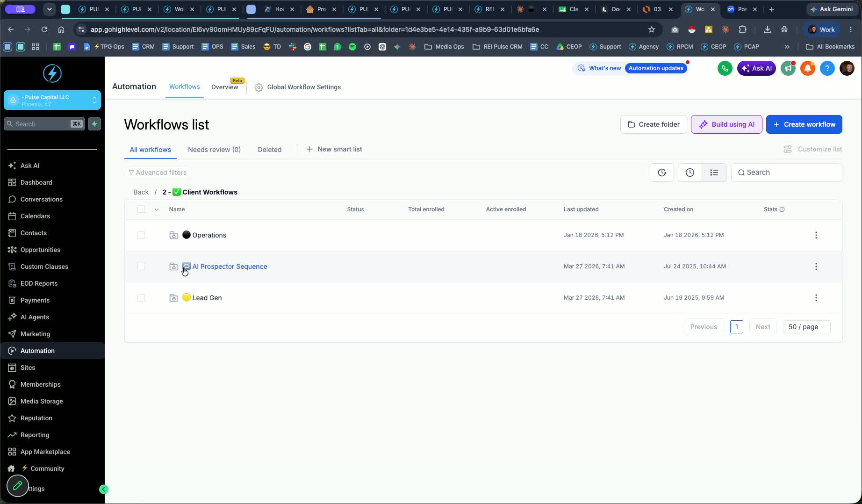Image resolution: width=862 pixels, height=504 pixels.
Task: Click the Global Workflow Settings gear icon
Action: pos(259,87)
